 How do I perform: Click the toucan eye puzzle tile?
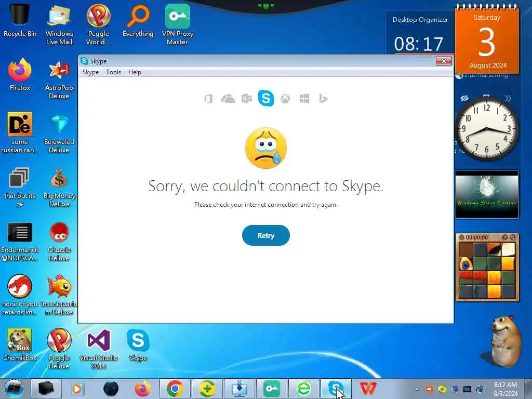point(466,263)
